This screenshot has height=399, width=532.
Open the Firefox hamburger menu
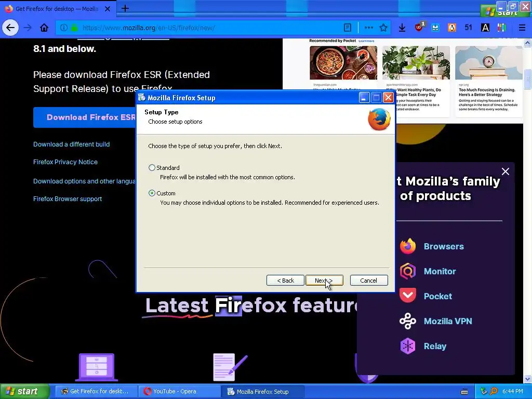coord(522,28)
